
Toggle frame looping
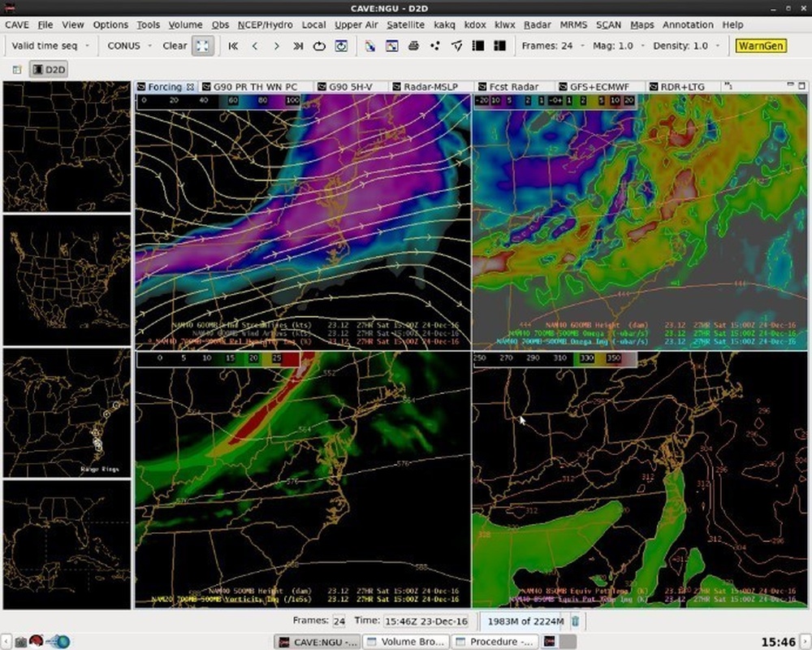(x=319, y=46)
